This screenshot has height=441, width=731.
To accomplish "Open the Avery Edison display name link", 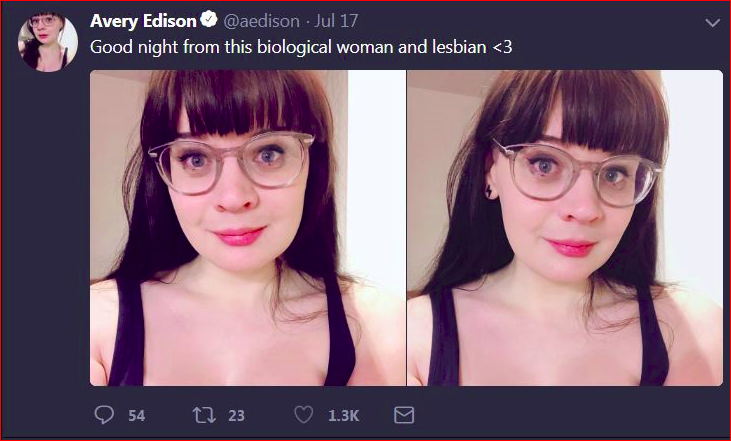I will pyautogui.click(x=143, y=21).
